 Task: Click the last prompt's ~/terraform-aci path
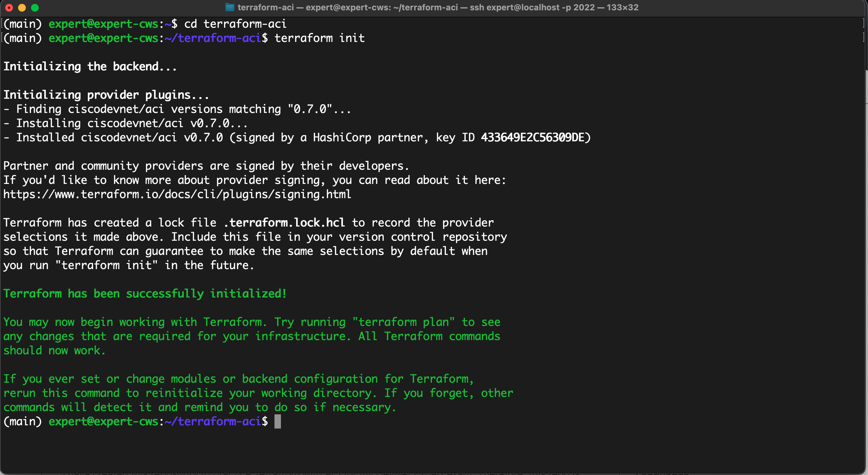click(212, 421)
